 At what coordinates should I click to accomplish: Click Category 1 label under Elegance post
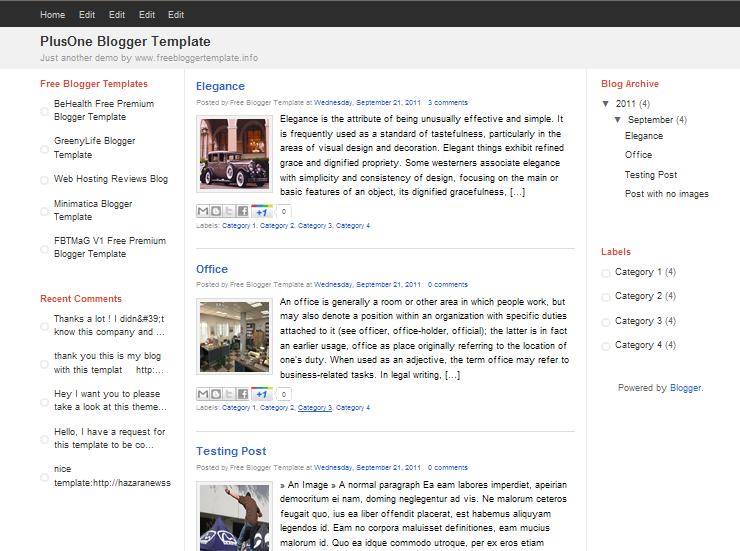pos(239,225)
